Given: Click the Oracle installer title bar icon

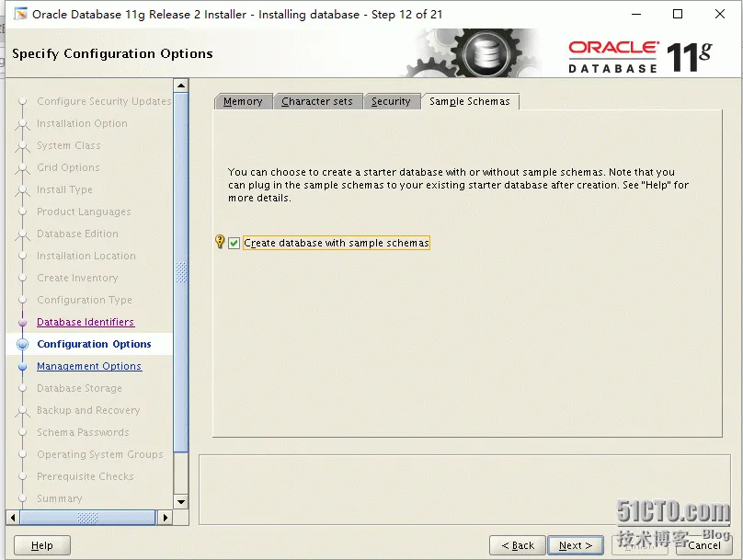Looking at the screenshot, I should tap(20, 14).
